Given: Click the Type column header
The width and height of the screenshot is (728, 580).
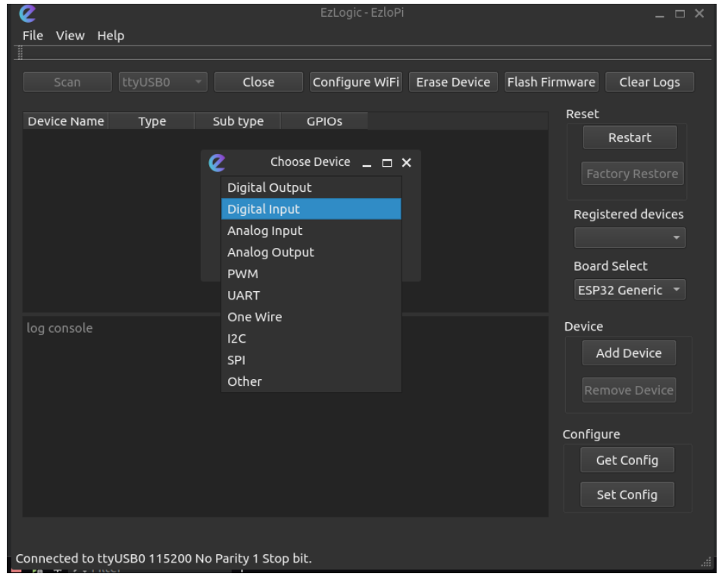Looking at the screenshot, I should point(152,121).
